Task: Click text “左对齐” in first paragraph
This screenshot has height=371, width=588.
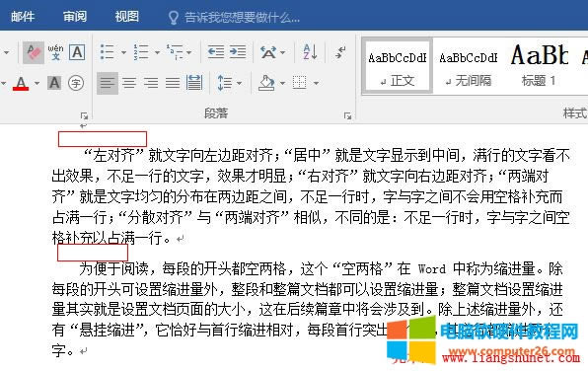Action: (x=114, y=155)
